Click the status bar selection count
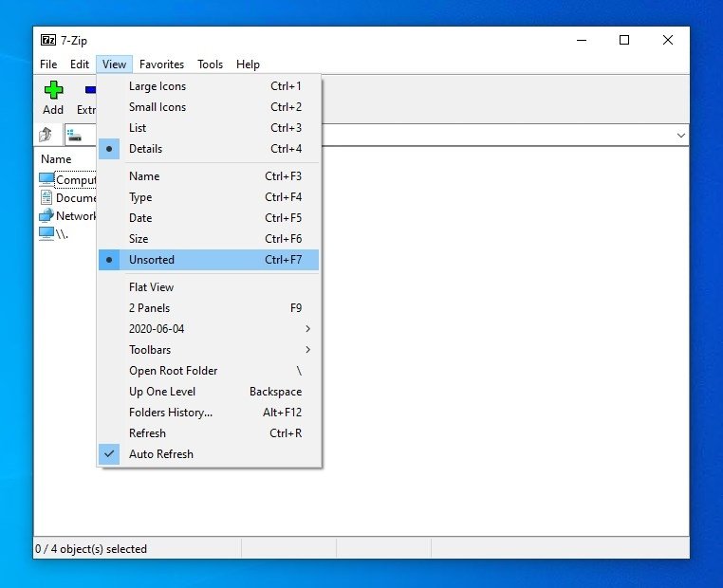The image size is (723, 588). [91, 549]
